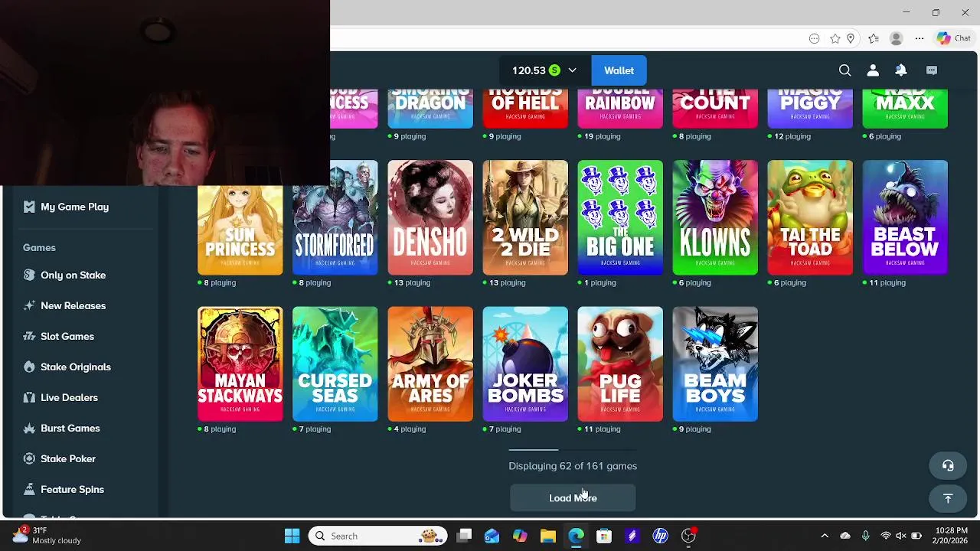This screenshot has height=551, width=980.
Task: Open Microsoft Store from the taskbar
Action: click(604, 536)
